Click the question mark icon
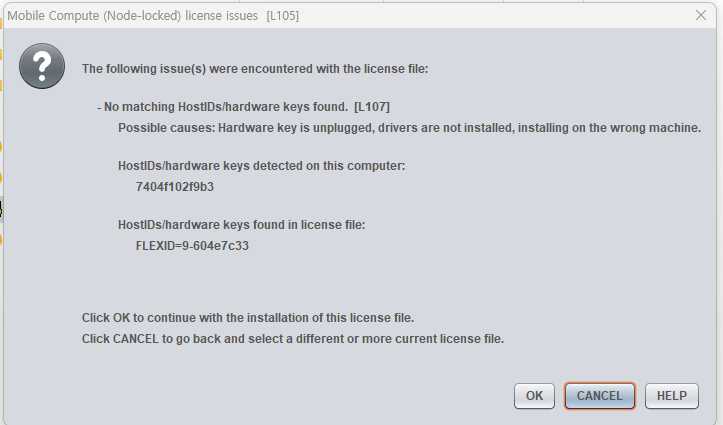 [x=41, y=67]
